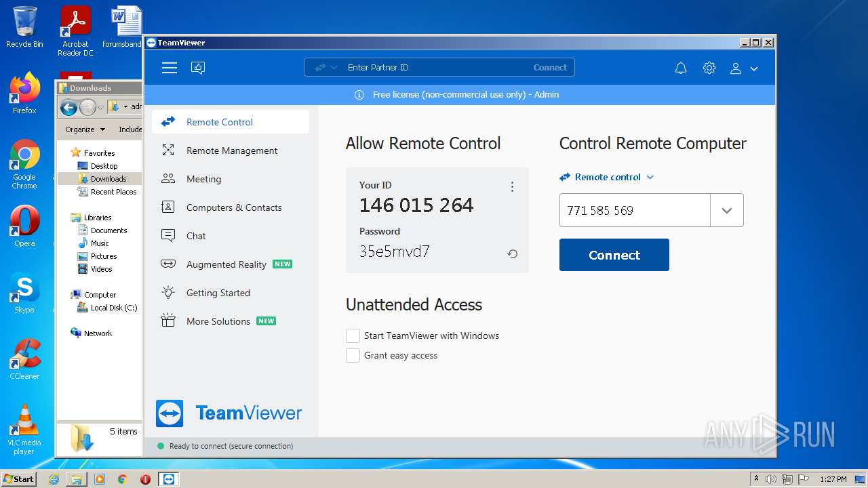Select Acrobat Reader DC desktop icon
The height and width of the screenshot is (488, 868).
(75, 31)
